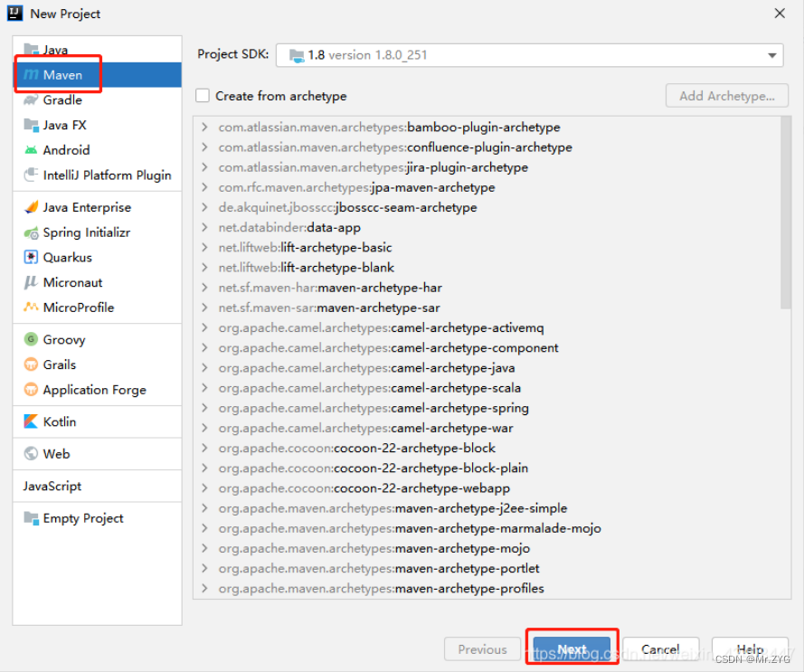Image resolution: width=804 pixels, height=672 pixels.
Task: Select cocoon-22-archetype-webapp row
Action: tap(487, 487)
